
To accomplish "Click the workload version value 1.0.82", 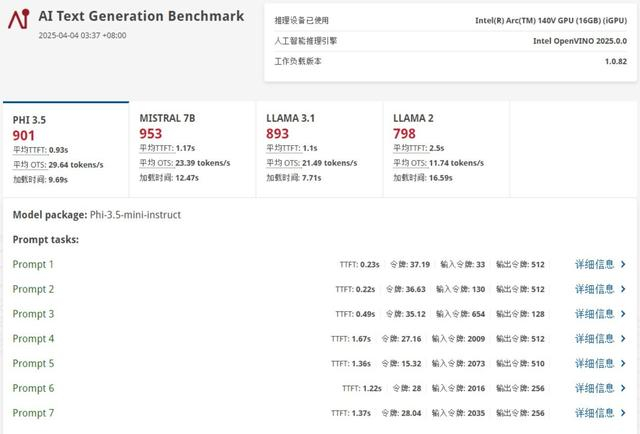I will click(616, 61).
